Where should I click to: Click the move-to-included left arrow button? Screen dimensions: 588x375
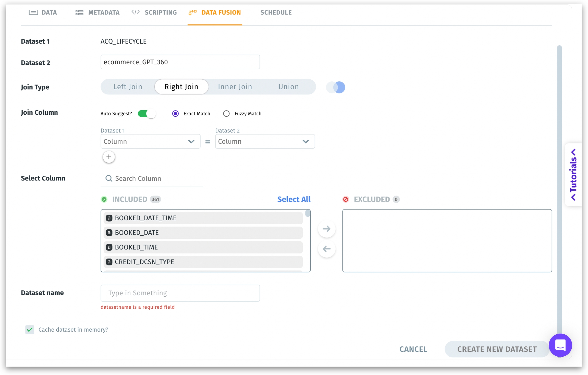(x=326, y=248)
